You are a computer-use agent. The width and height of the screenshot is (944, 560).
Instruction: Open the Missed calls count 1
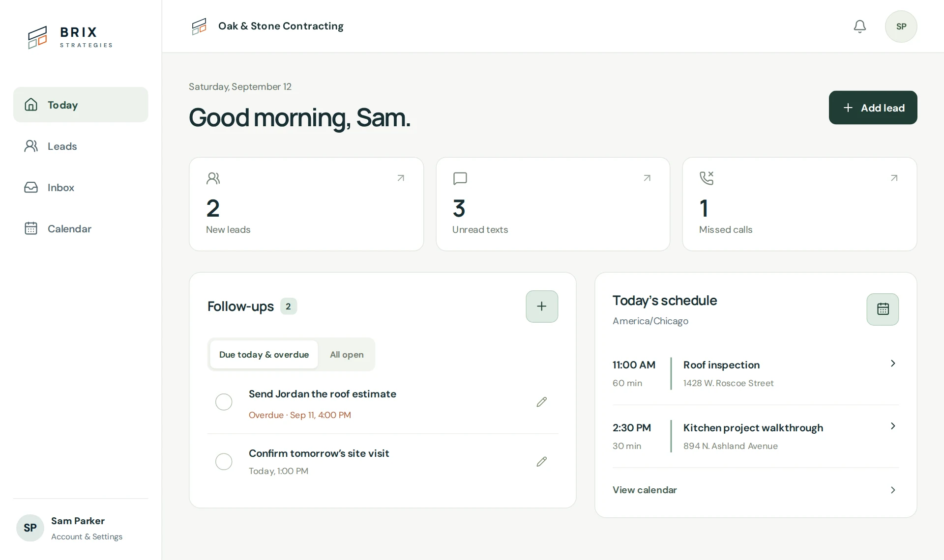[704, 208]
